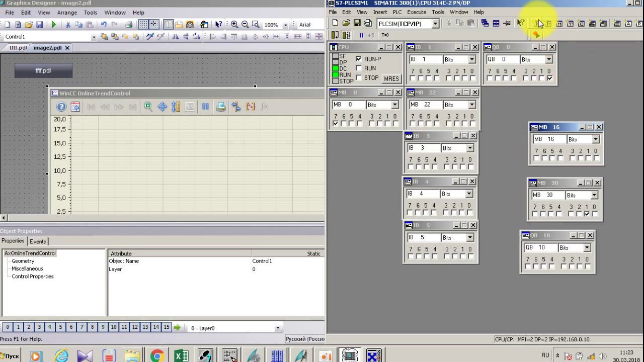The height and width of the screenshot is (362, 644).
Task: Toggle bit 7 of IB 1
Action: 413,78
